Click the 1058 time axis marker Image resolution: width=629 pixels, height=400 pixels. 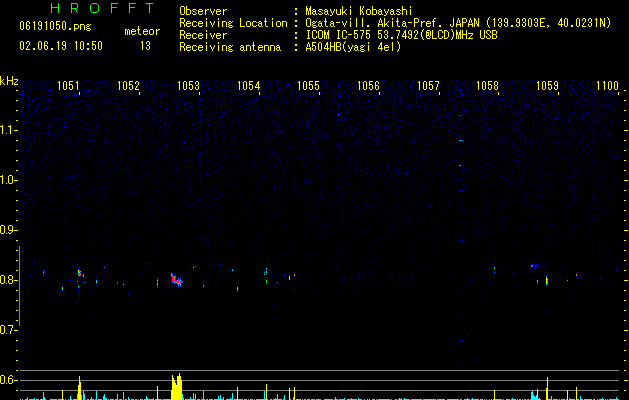click(487, 86)
